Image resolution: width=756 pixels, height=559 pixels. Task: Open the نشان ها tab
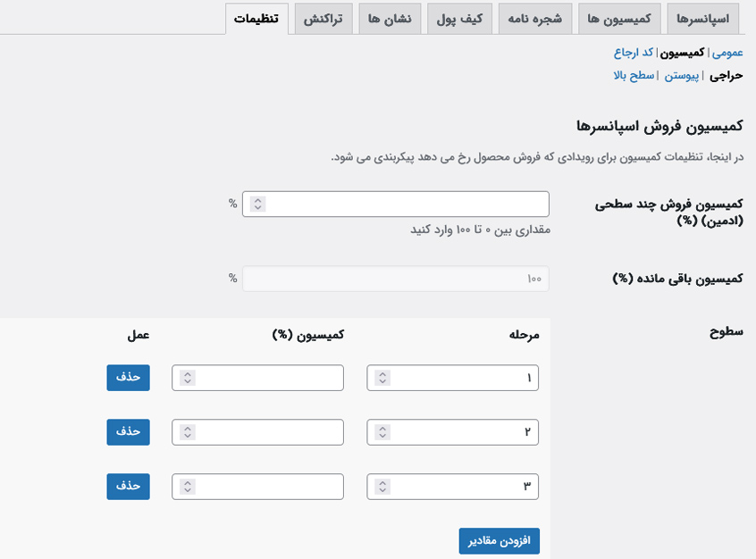[x=390, y=19]
